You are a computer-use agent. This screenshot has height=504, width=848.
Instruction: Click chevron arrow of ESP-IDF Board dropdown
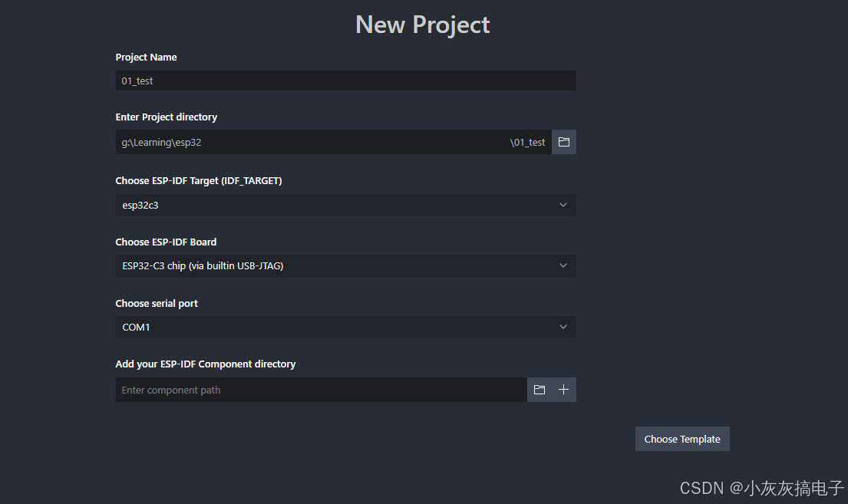coord(563,265)
